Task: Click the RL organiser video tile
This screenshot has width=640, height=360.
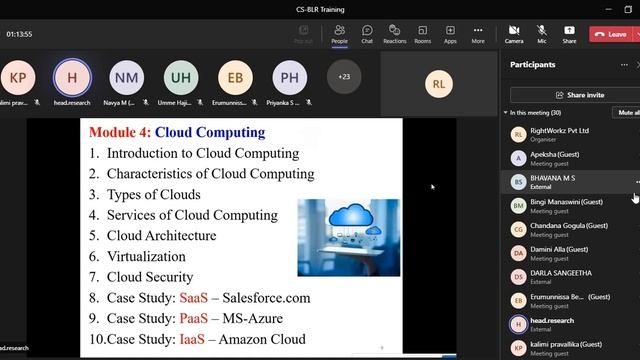Action: pos(439,84)
